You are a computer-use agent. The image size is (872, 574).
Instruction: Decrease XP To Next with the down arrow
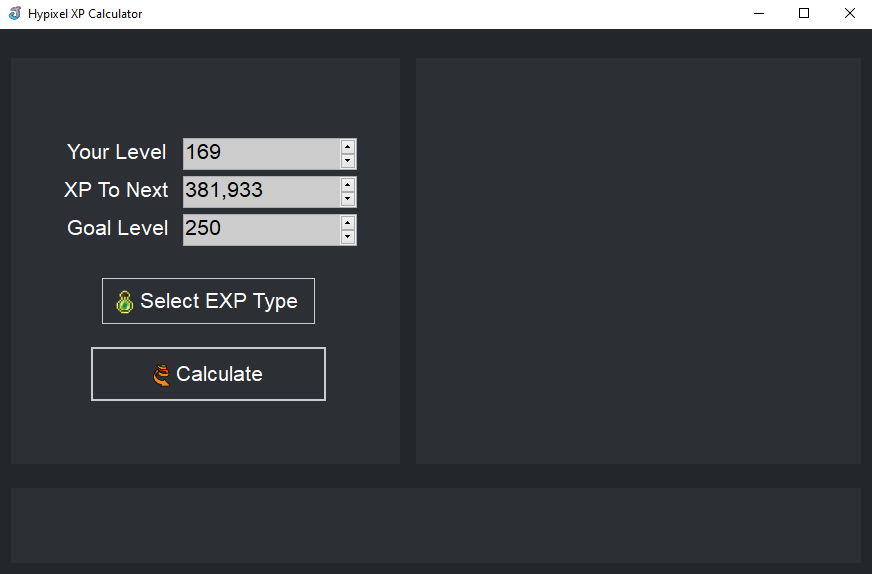tap(348, 199)
